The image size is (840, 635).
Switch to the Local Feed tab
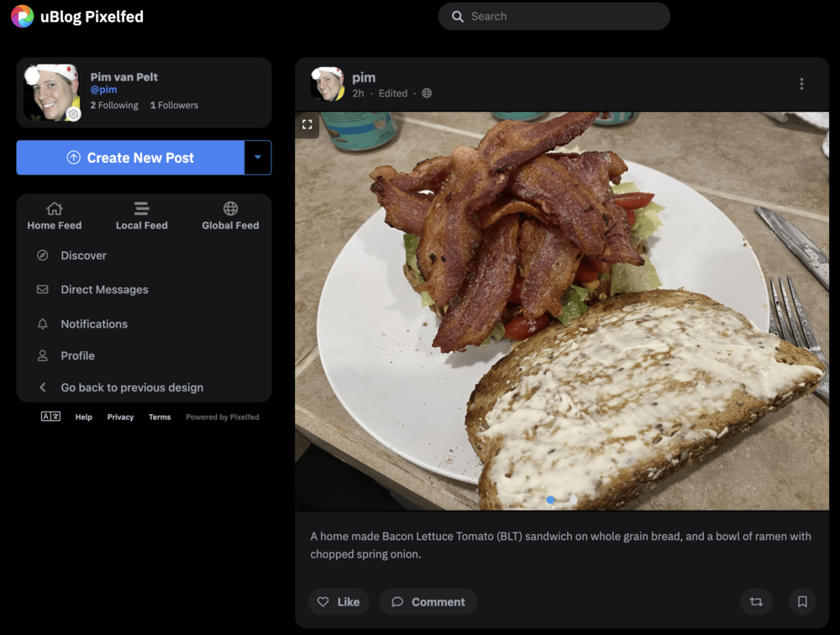click(141, 216)
